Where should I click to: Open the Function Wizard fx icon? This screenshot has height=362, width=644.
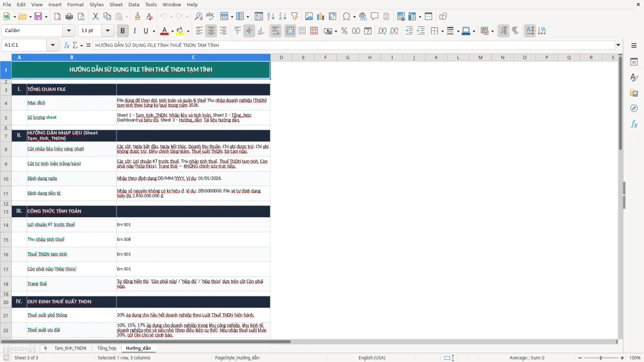click(x=67, y=45)
